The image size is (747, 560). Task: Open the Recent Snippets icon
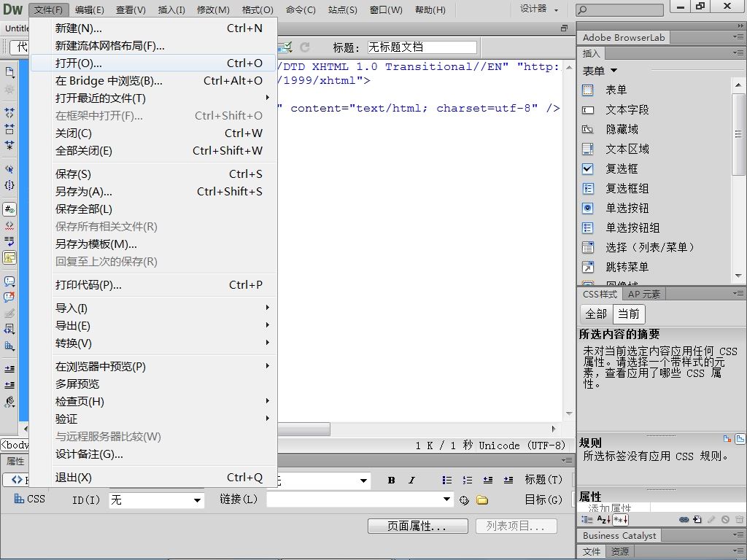(9, 329)
